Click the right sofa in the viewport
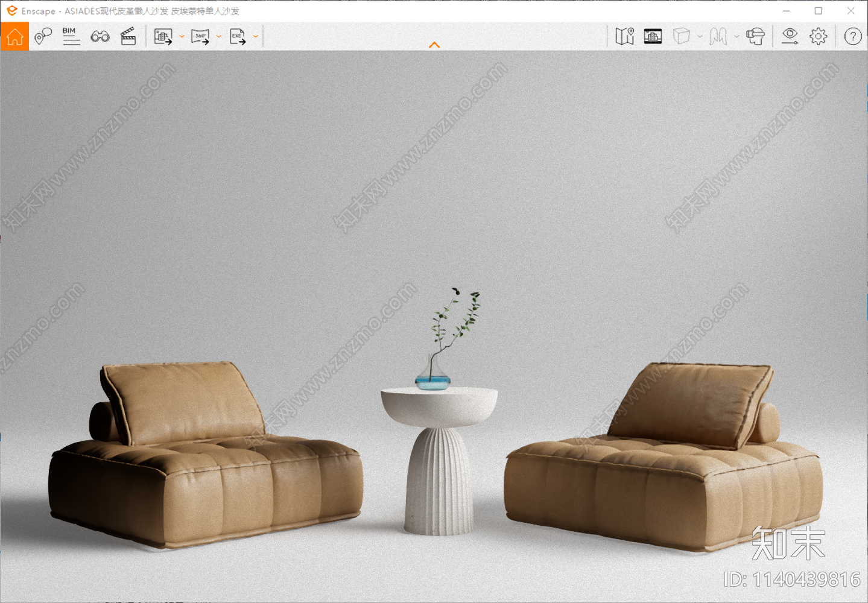The width and height of the screenshot is (868, 603). point(664,456)
